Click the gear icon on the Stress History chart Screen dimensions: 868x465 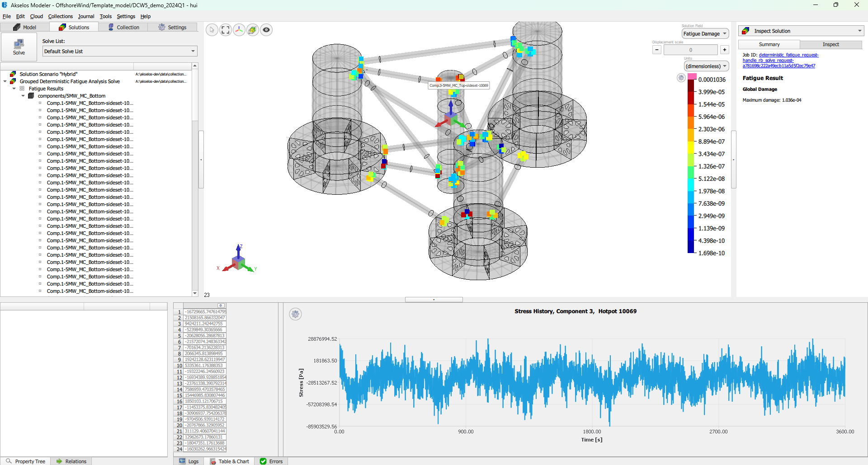(x=295, y=314)
